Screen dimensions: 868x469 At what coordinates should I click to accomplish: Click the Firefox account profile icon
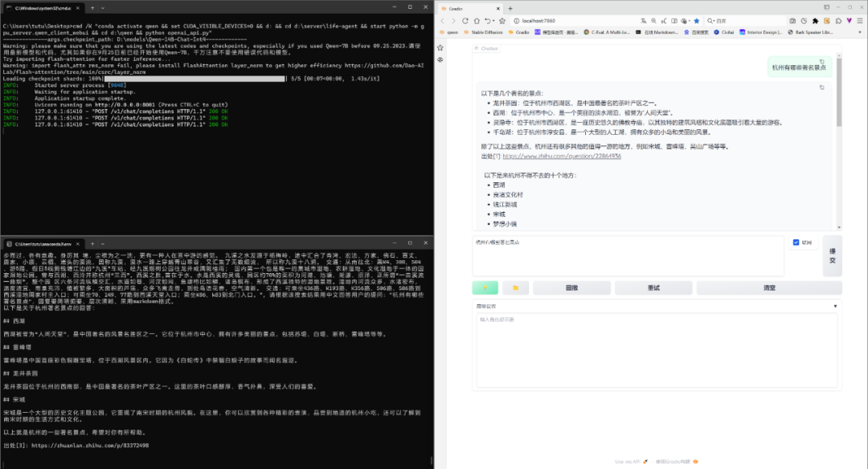pyautogui.click(x=838, y=20)
